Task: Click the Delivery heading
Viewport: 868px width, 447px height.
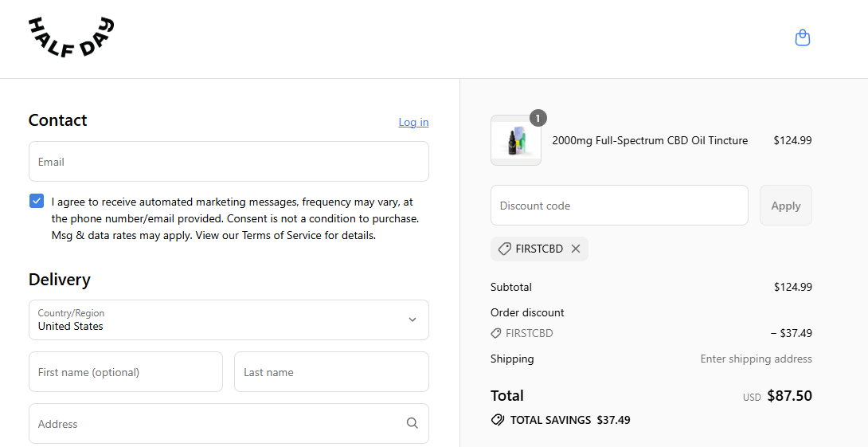Action: (59, 279)
